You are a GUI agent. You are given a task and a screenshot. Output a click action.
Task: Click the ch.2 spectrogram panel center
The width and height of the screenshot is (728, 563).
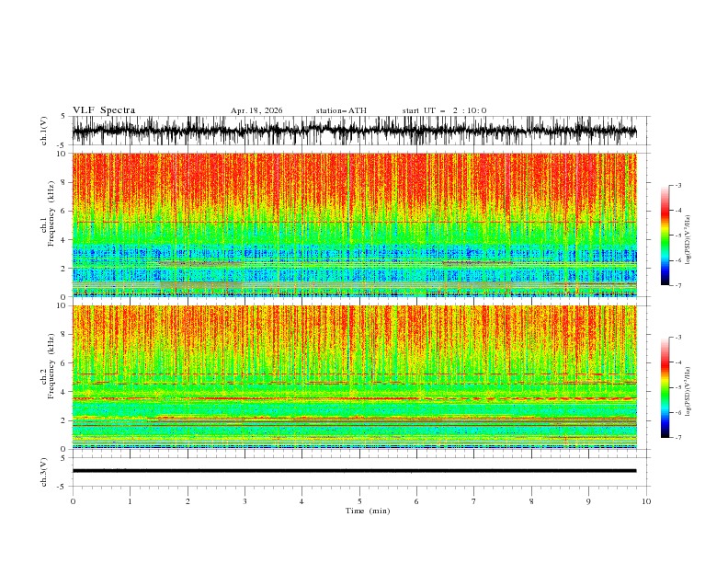354,377
